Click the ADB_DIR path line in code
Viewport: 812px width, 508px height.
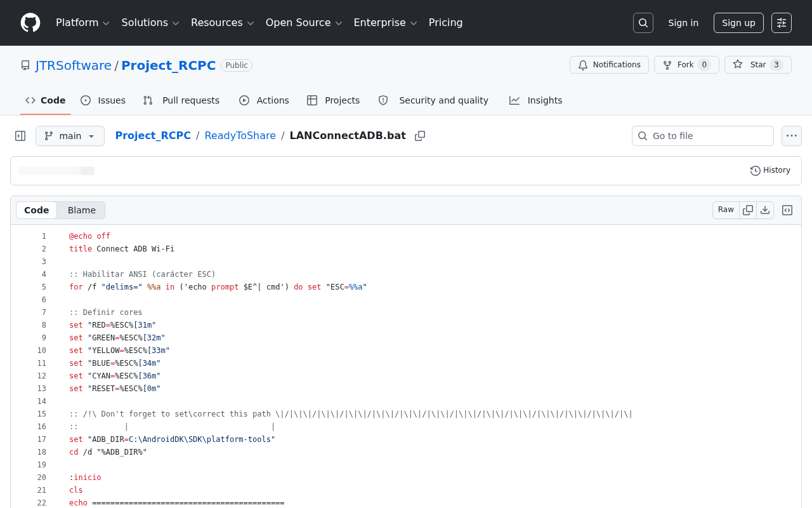172,439
